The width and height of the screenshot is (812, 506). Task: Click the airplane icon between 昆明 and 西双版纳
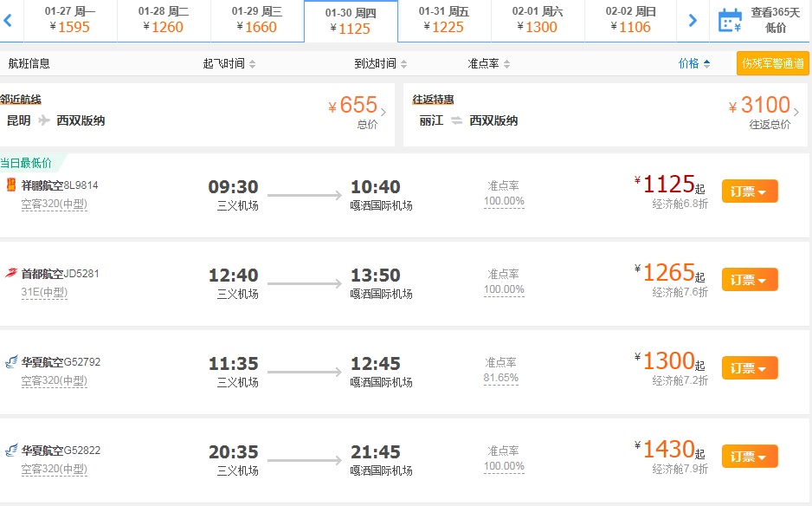pos(44,120)
